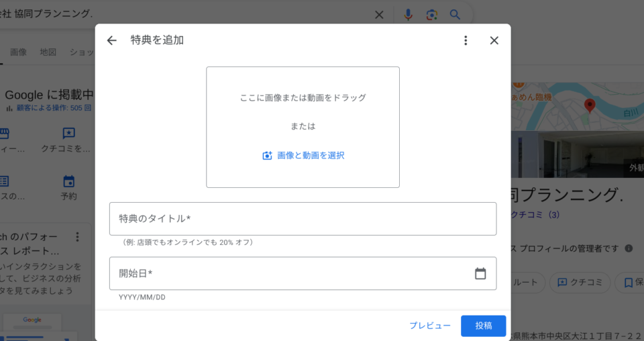The image size is (644, 341).
Task: Click the 協同プランニング. search text
Action: tap(54, 13)
